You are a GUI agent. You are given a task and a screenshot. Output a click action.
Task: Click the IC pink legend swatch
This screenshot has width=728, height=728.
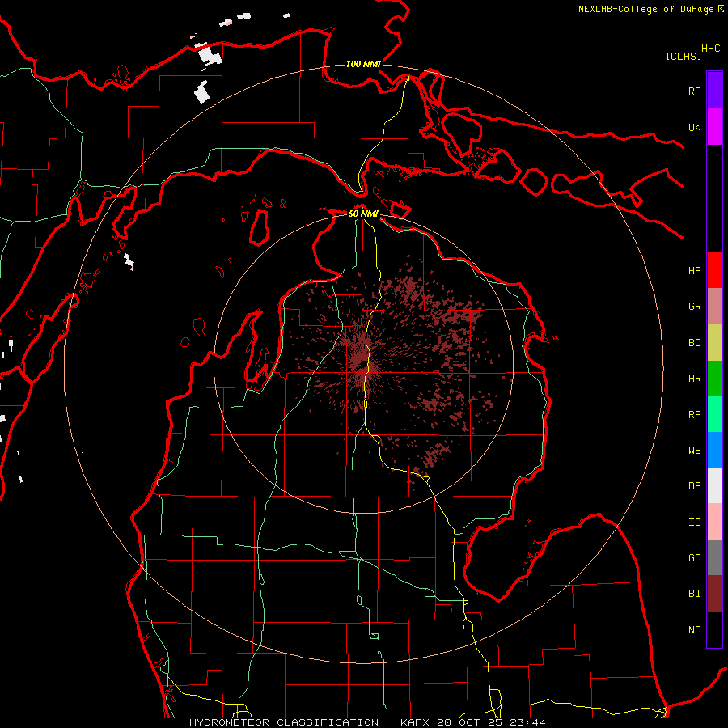(714, 522)
